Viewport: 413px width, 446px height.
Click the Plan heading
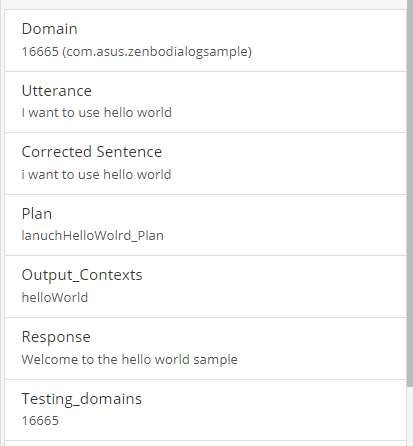click(37, 214)
